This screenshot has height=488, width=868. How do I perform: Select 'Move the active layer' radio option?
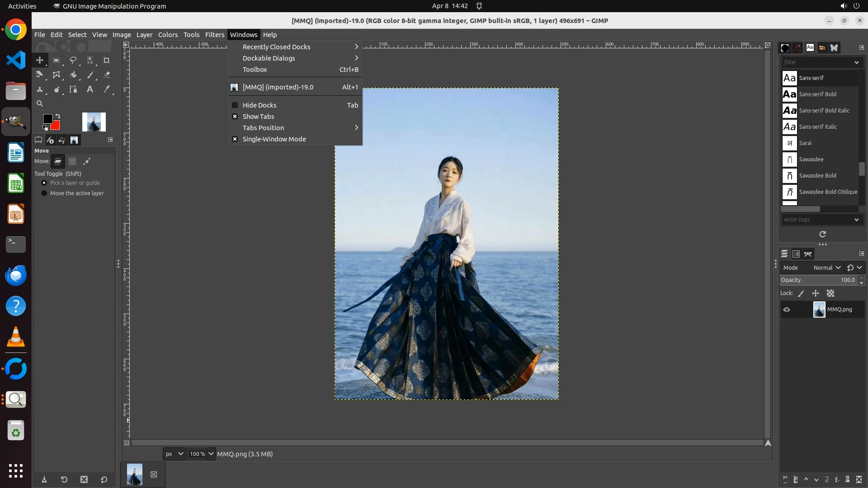pos(44,193)
